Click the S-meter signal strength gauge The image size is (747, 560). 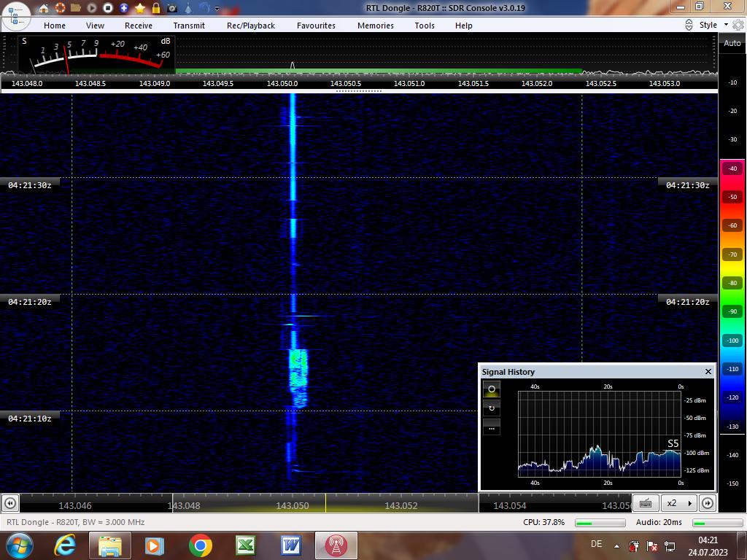click(97, 54)
